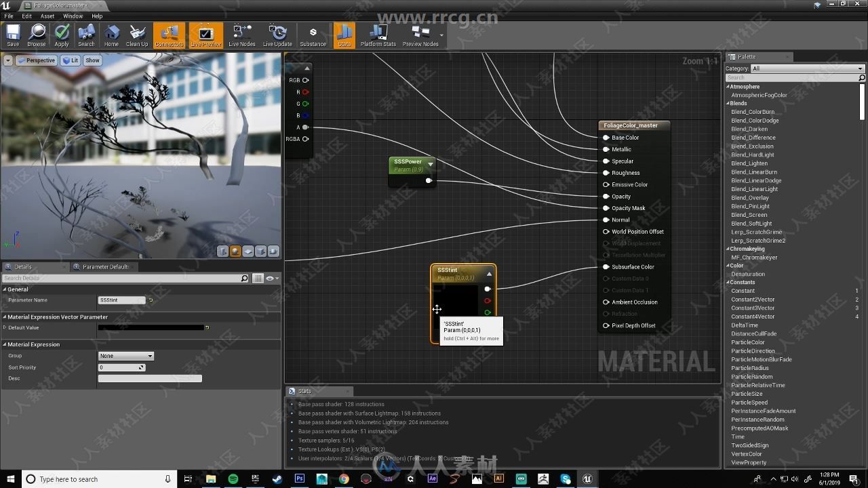Set preview mesh to plane

click(x=248, y=251)
